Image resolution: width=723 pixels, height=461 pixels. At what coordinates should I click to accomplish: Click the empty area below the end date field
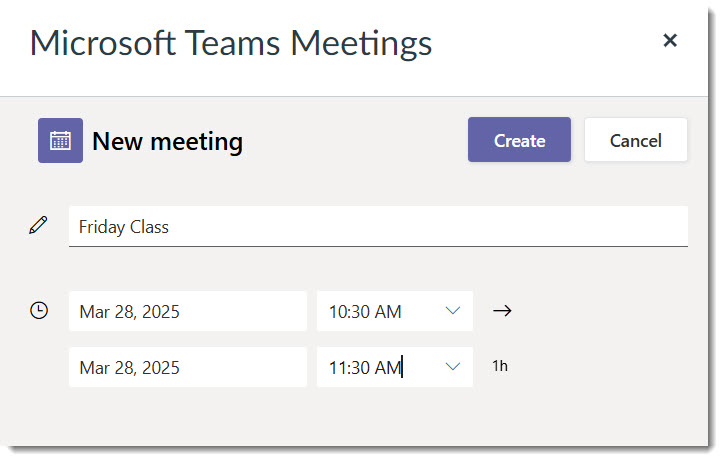188,415
